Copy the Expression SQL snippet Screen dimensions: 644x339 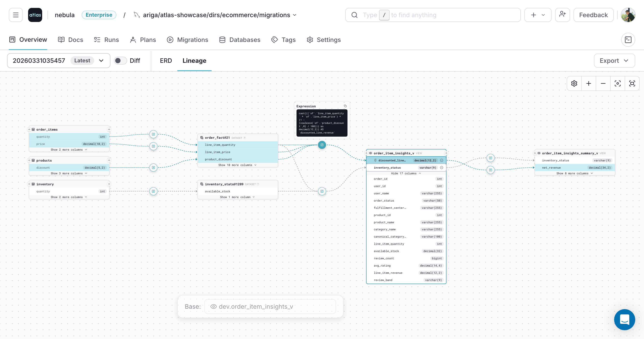345,106
